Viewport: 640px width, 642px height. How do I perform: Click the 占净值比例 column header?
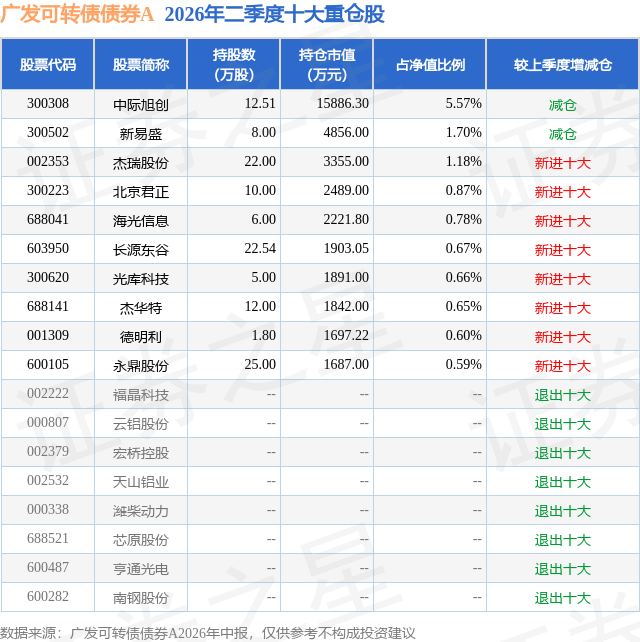tap(430, 65)
